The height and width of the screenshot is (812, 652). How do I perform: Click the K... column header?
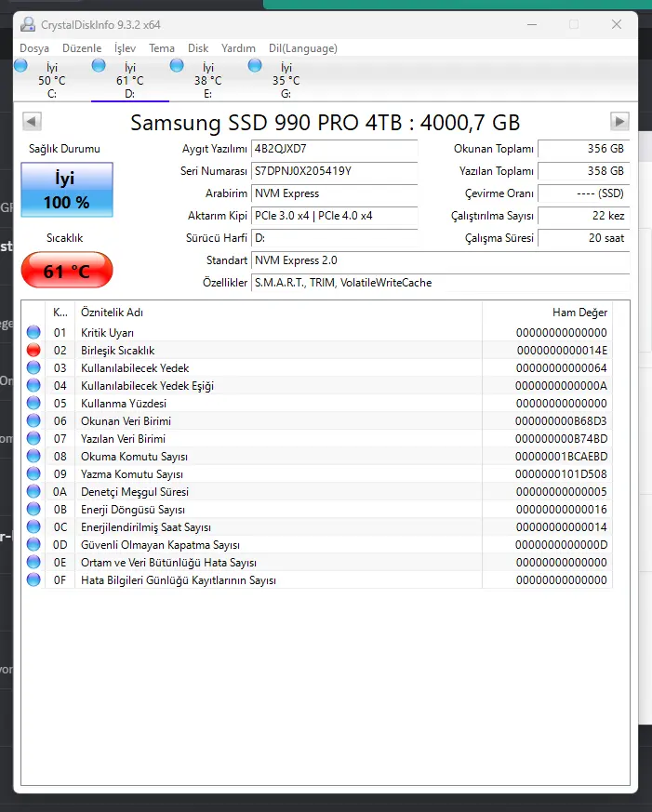pos(60,313)
